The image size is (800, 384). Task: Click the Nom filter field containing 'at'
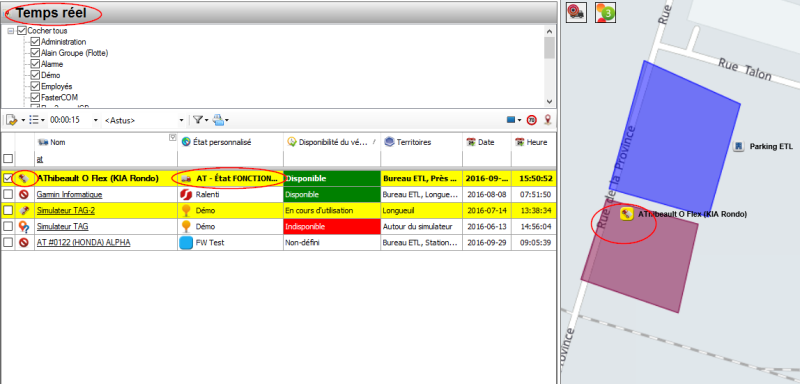click(106, 159)
